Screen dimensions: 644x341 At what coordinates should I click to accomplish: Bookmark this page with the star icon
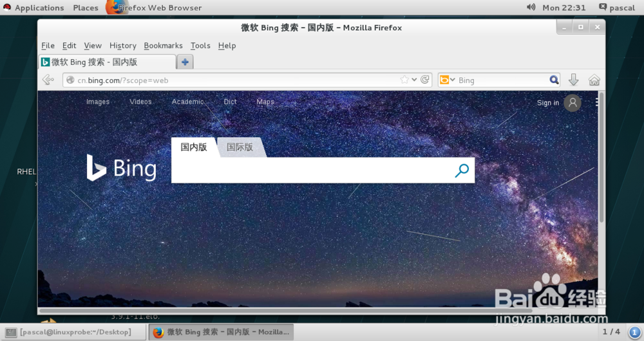click(x=404, y=80)
